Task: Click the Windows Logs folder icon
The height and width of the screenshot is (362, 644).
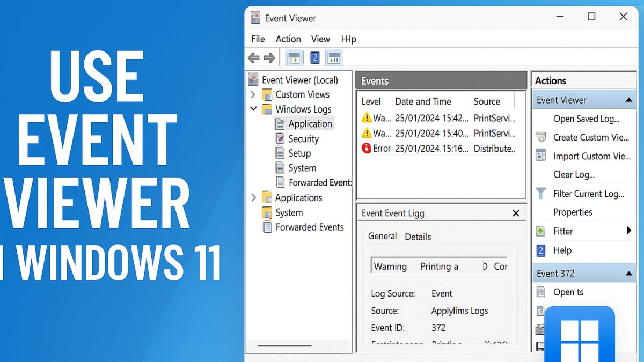Action: click(267, 109)
